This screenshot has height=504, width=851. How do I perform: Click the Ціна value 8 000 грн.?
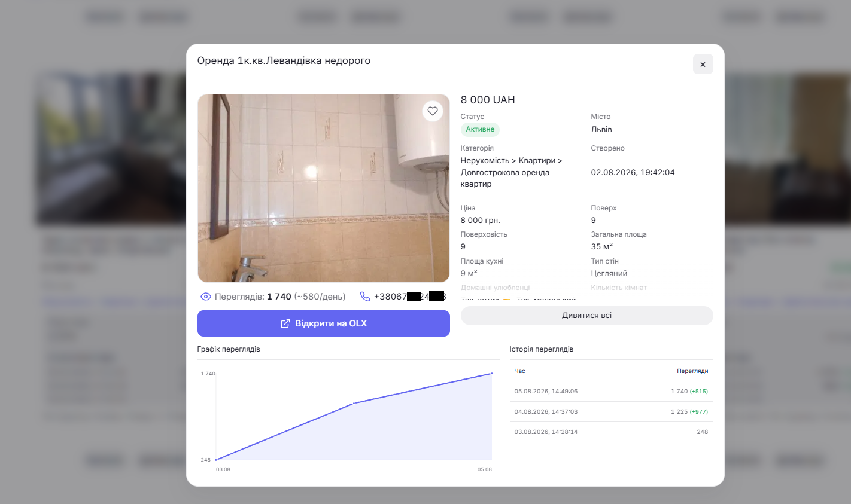(x=480, y=220)
